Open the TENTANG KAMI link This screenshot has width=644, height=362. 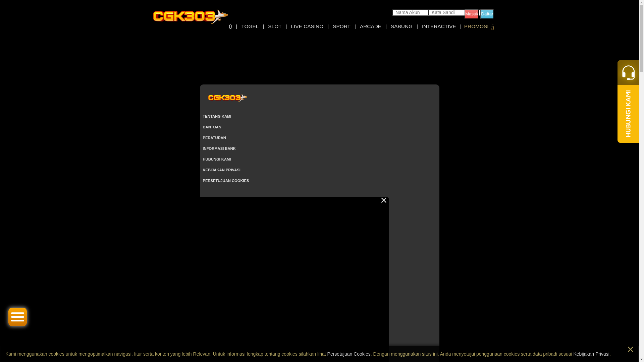pos(217,116)
